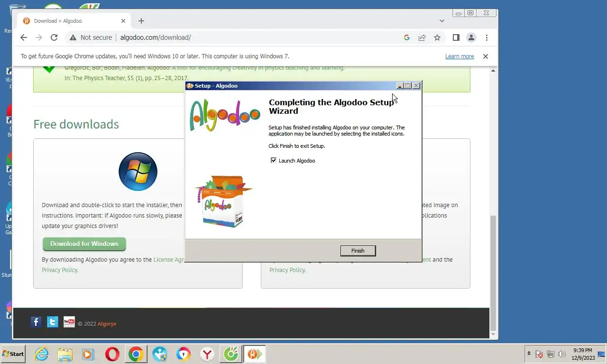This screenshot has width=607, height=364.
Task: Click the scrollbar up arrow
Action: pos(493,71)
